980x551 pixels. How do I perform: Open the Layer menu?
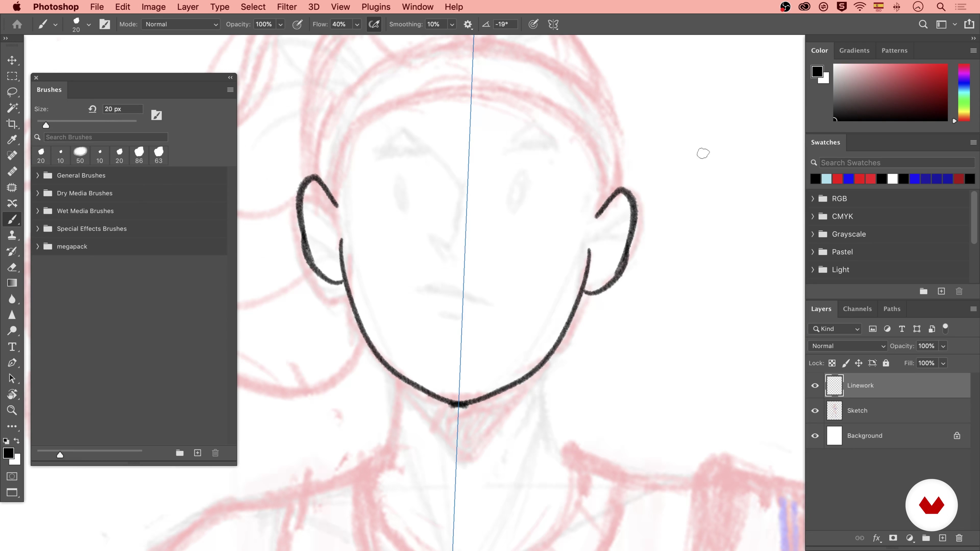[x=188, y=7]
